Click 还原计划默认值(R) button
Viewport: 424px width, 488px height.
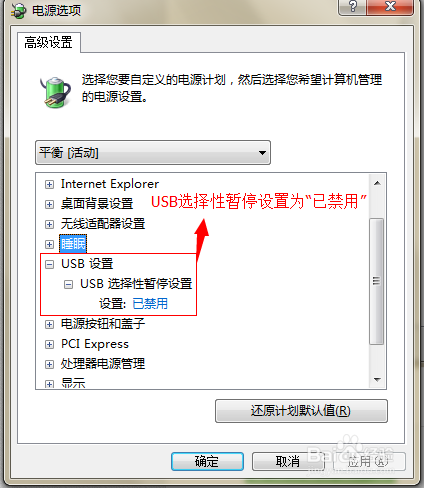(301, 411)
